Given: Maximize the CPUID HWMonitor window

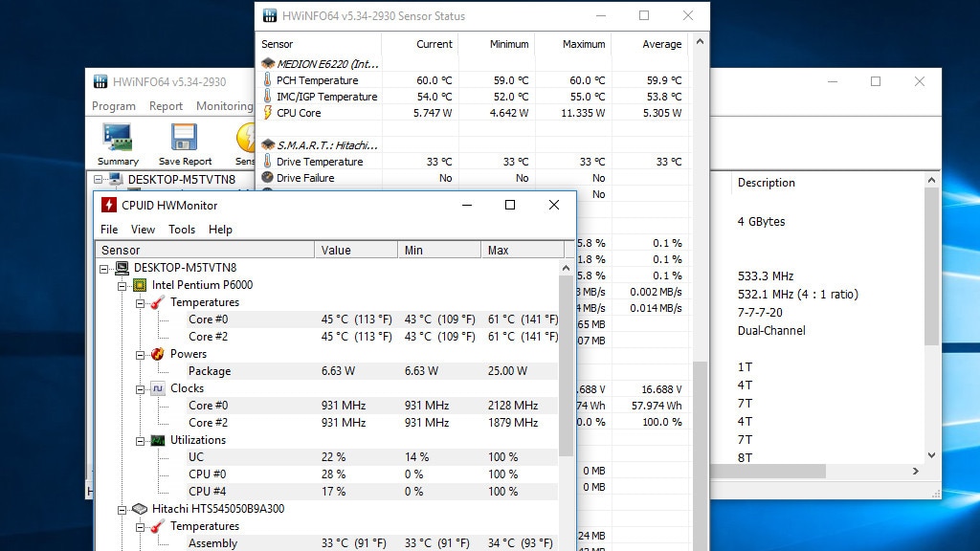Looking at the screenshot, I should (x=510, y=205).
